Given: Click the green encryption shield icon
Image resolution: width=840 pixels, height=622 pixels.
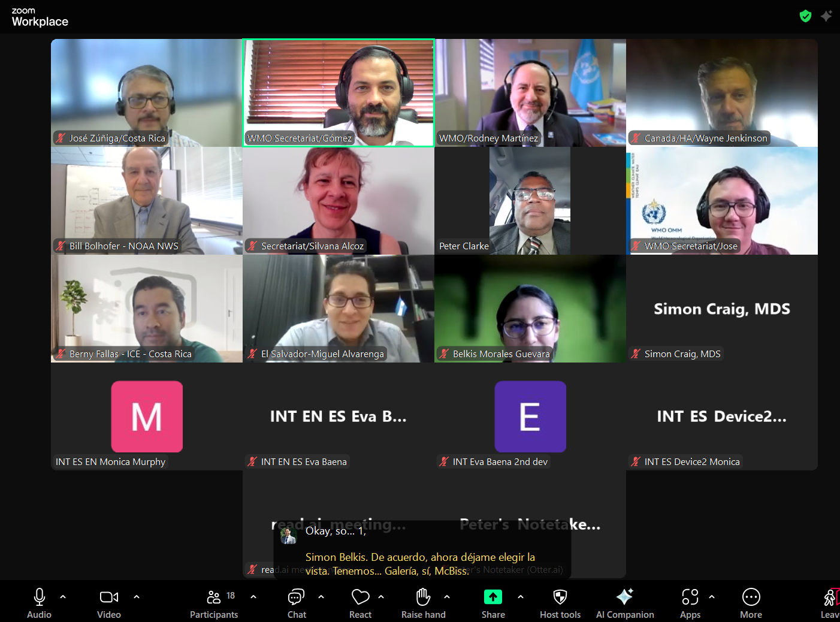Looking at the screenshot, I should coord(806,16).
